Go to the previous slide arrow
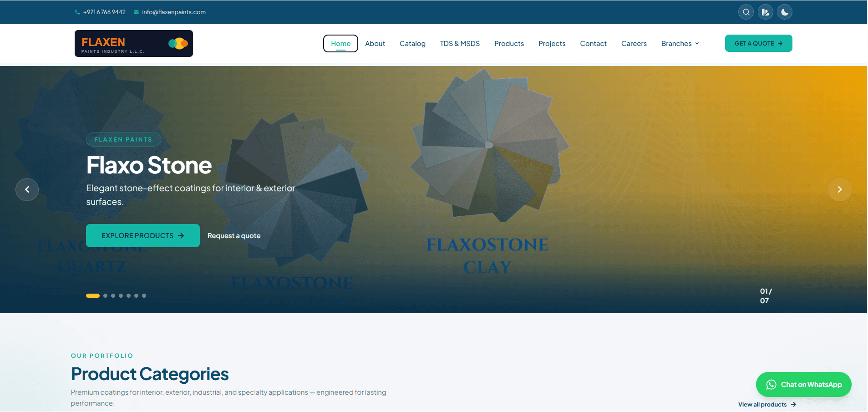 [x=27, y=189]
